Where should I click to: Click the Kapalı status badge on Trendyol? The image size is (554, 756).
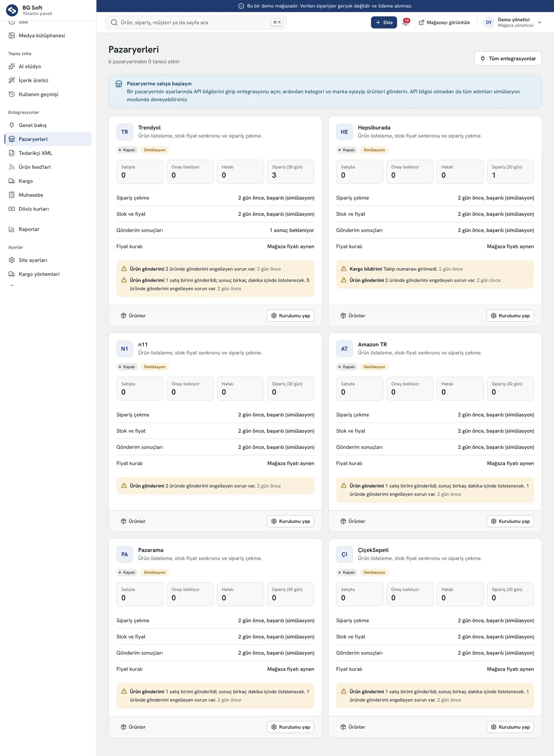pyautogui.click(x=127, y=150)
